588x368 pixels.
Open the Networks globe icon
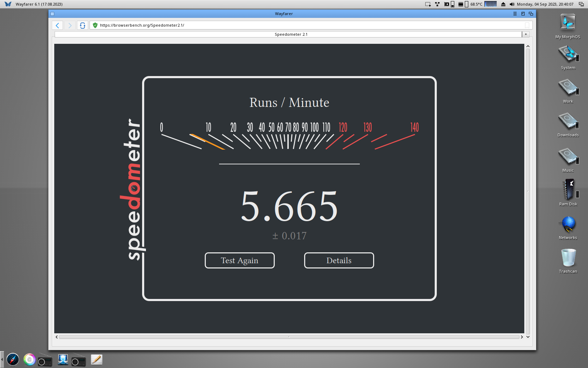tap(568, 228)
